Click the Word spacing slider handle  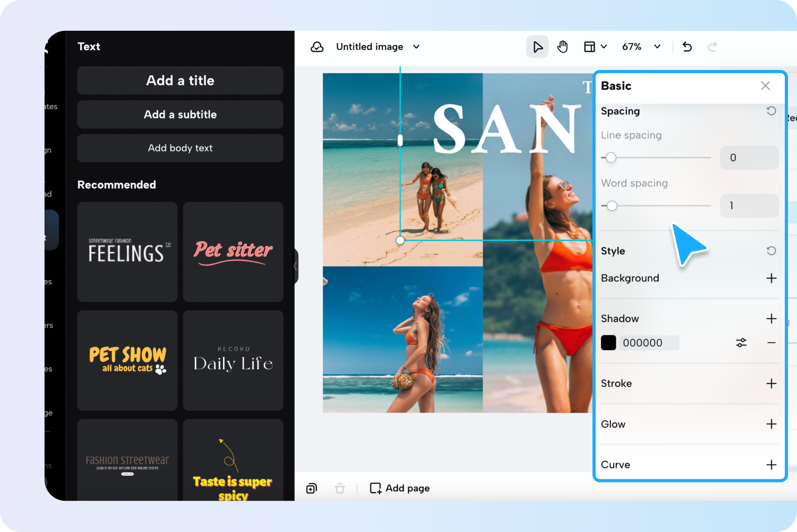[x=612, y=206]
